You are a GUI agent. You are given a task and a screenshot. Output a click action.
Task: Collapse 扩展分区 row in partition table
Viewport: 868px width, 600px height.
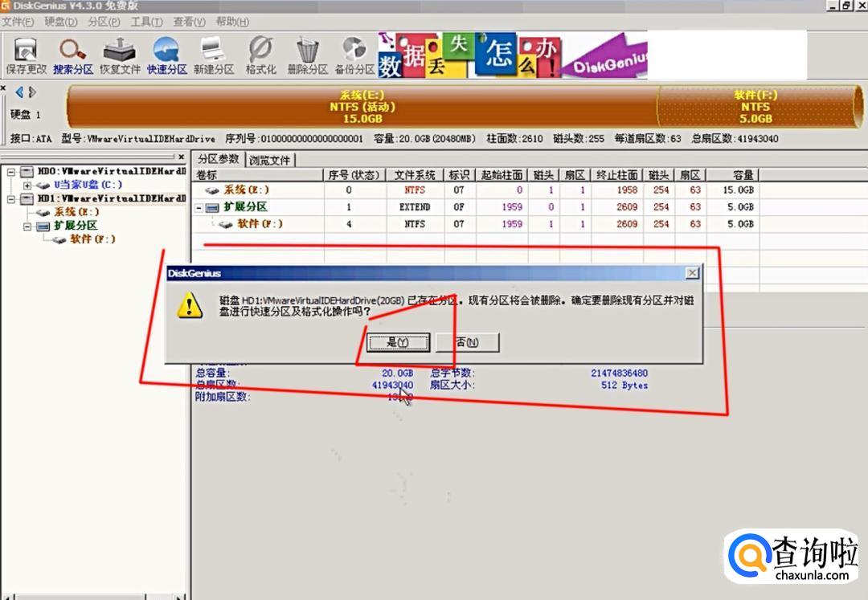(x=199, y=208)
